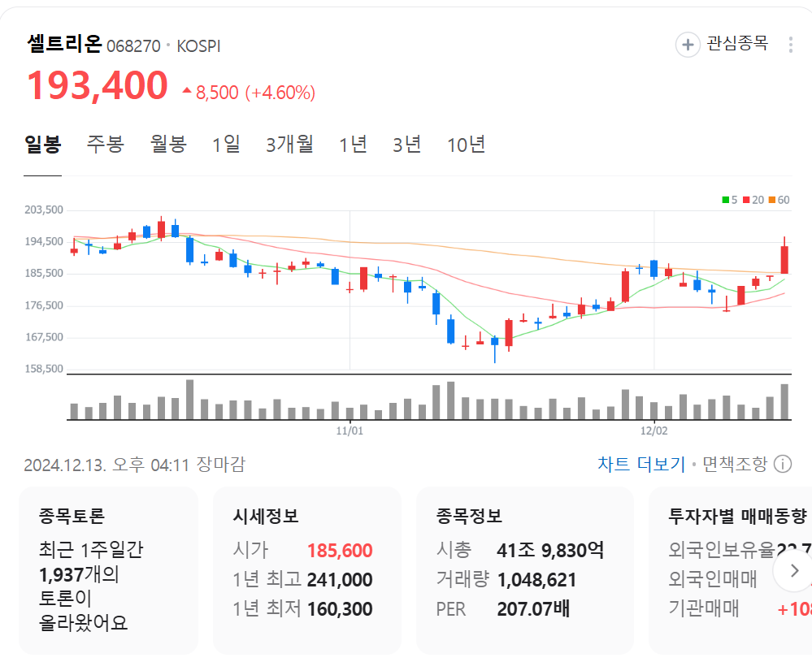This screenshot has height=662, width=812.
Task: Show the 1일 chart range
Action: 226,145
